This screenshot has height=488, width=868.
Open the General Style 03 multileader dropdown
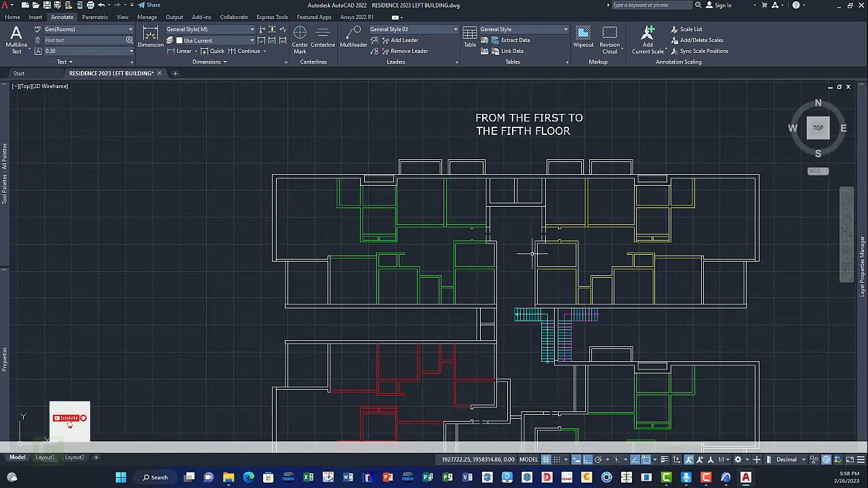[x=414, y=29]
